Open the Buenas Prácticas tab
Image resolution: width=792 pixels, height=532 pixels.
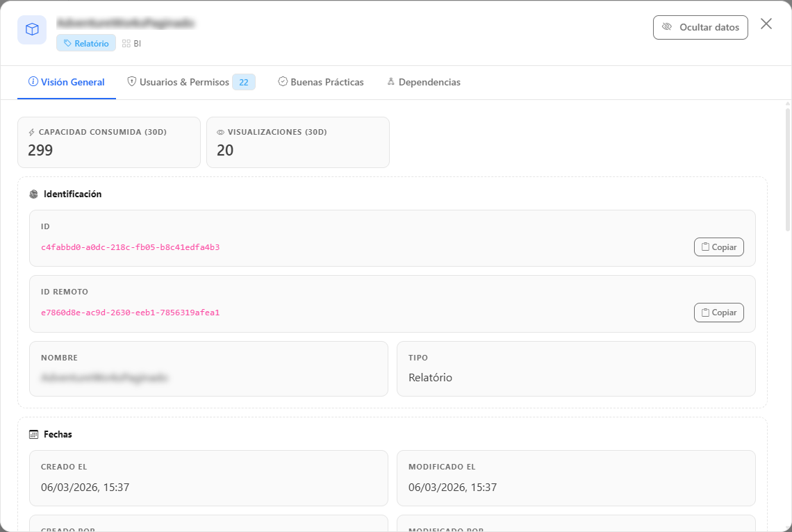321,82
